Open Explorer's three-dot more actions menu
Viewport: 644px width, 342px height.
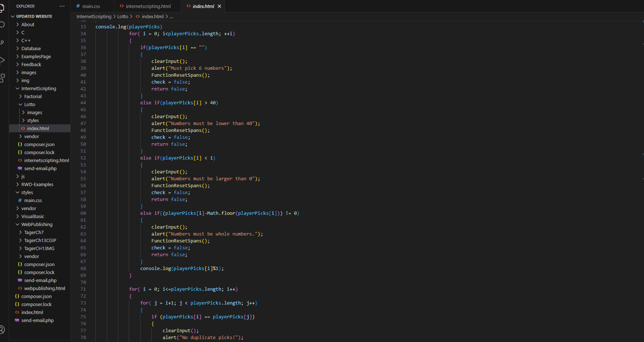pos(62,6)
